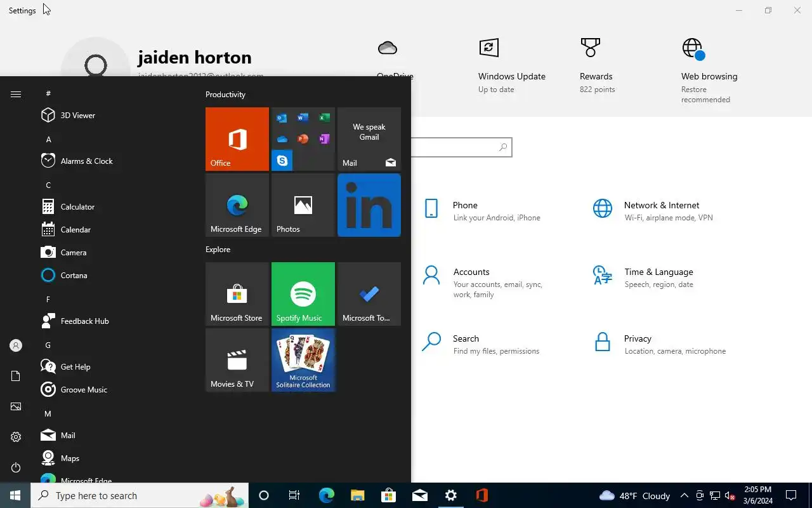Open Privacy settings category
Viewport: 812px width, 508px height.
(x=660, y=344)
